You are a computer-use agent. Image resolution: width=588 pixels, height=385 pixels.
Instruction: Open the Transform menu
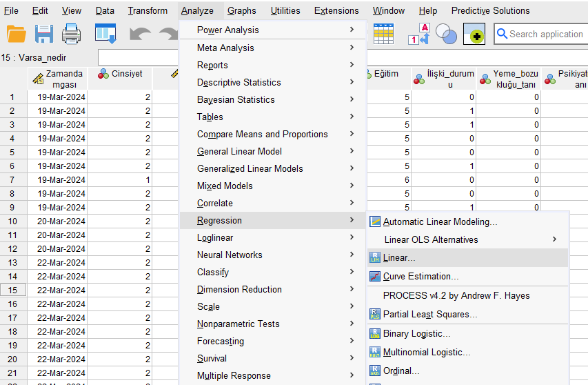tap(148, 10)
